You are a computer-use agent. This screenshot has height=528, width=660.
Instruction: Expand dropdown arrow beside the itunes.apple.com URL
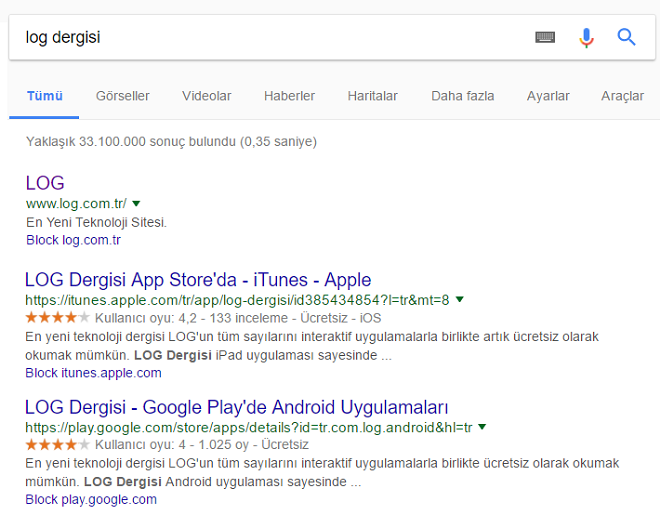point(460,300)
